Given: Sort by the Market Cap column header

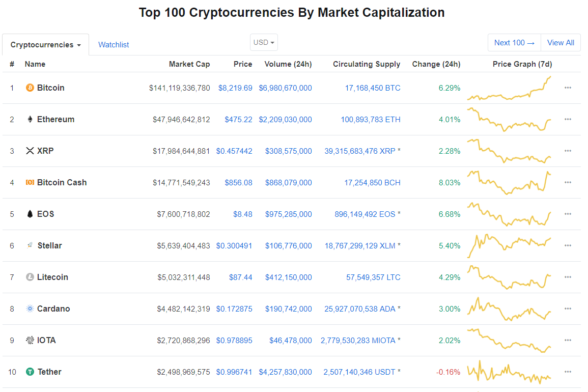Looking at the screenshot, I should click(x=189, y=64).
